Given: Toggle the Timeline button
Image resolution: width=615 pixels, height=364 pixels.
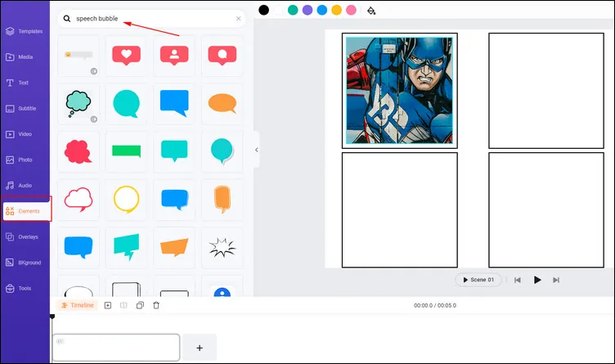Looking at the screenshot, I should 77,305.
